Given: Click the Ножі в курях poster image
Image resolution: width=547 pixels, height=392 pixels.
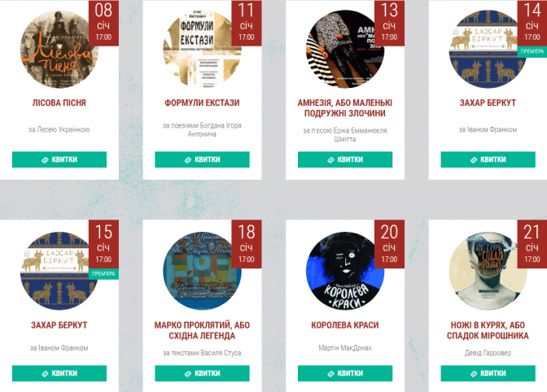Looking at the screenshot, I should coord(488,271).
